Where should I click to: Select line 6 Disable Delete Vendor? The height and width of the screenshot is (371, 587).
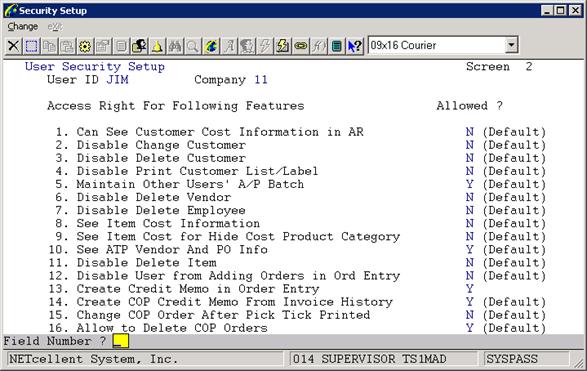click(x=143, y=197)
